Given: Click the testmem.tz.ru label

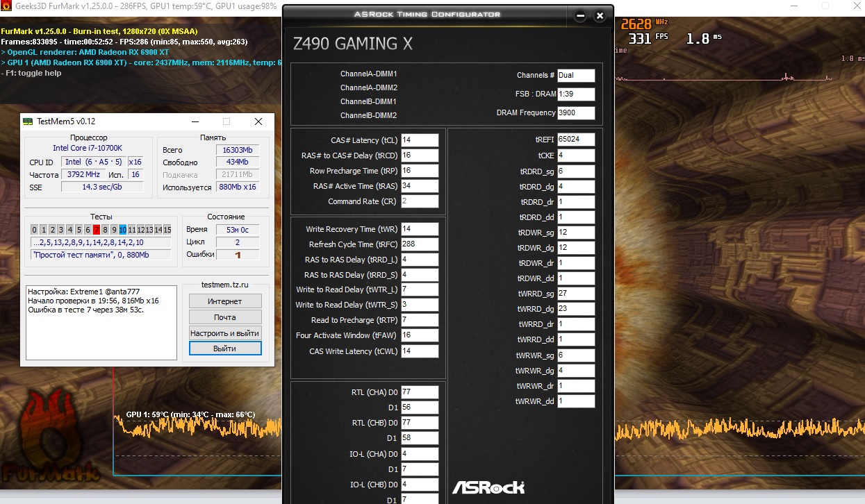Looking at the screenshot, I should [224, 285].
